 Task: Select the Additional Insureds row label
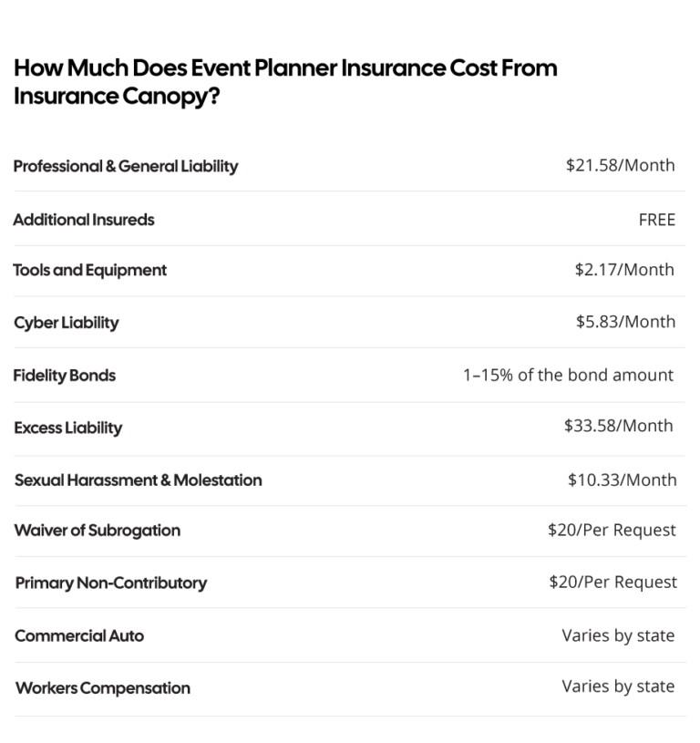point(84,220)
